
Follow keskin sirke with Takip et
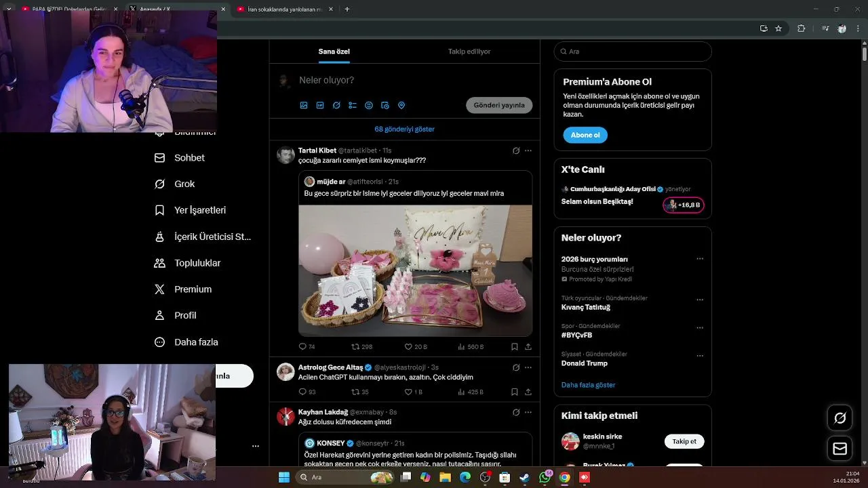coord(684,441)
